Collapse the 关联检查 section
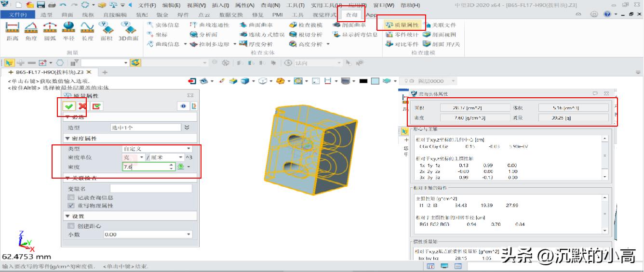Viewport: 644px width, 272px height. pyautogui.click(x=67, y=178)
